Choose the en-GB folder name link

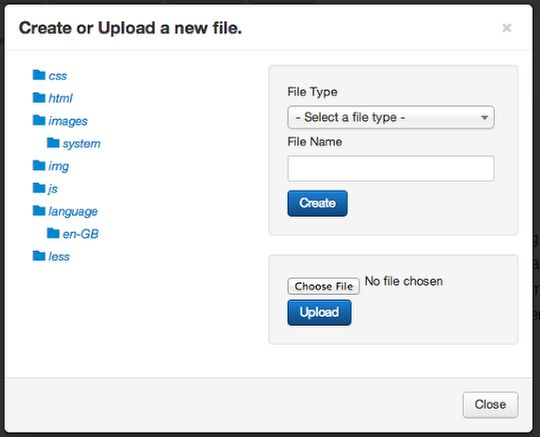81,234
